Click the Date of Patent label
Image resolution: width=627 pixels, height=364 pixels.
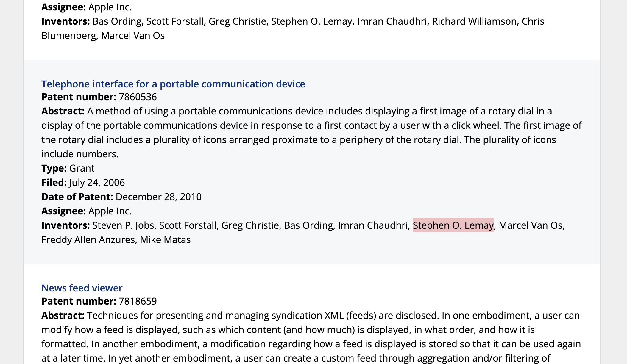77,197
